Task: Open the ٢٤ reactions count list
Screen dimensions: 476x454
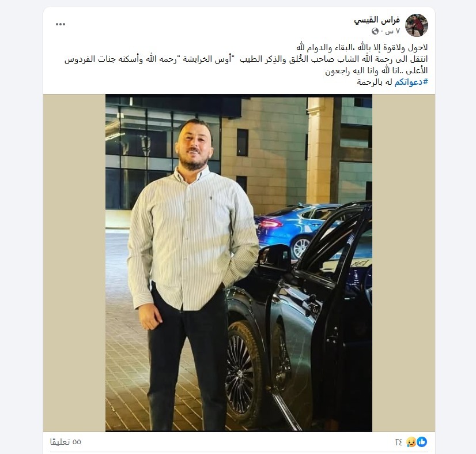Action: (x=399, y=442)
